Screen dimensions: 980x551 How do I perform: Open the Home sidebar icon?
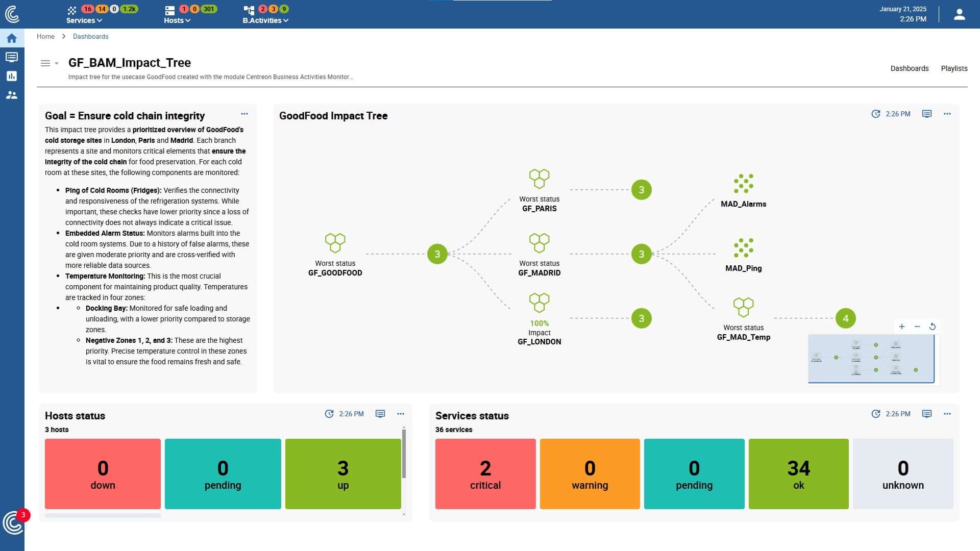pyautogui.click(x=12, y=38)
